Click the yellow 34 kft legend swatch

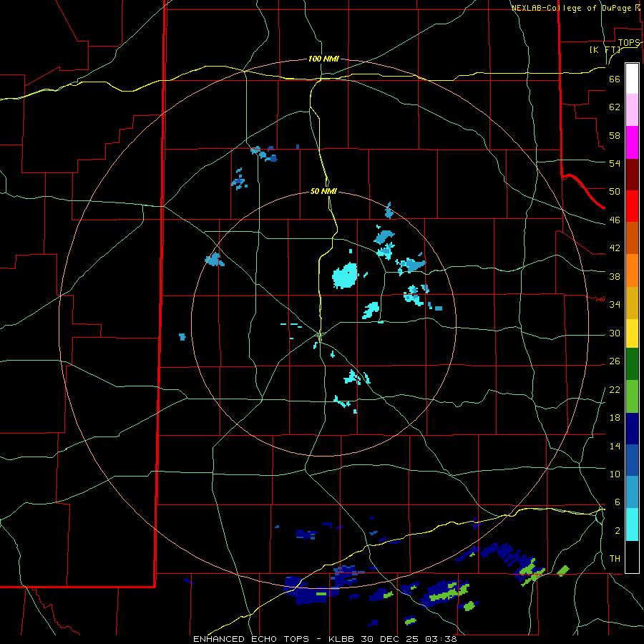point(632,333)
